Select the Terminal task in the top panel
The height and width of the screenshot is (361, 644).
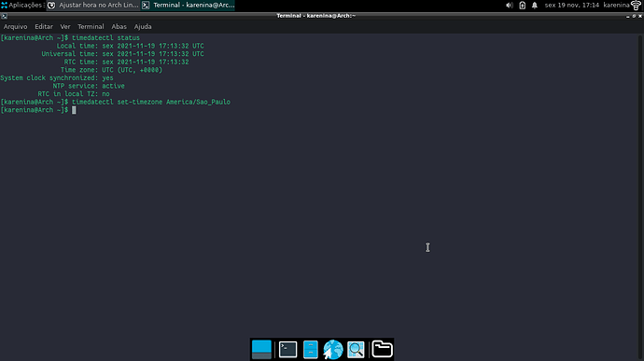[x=189, y=6]
